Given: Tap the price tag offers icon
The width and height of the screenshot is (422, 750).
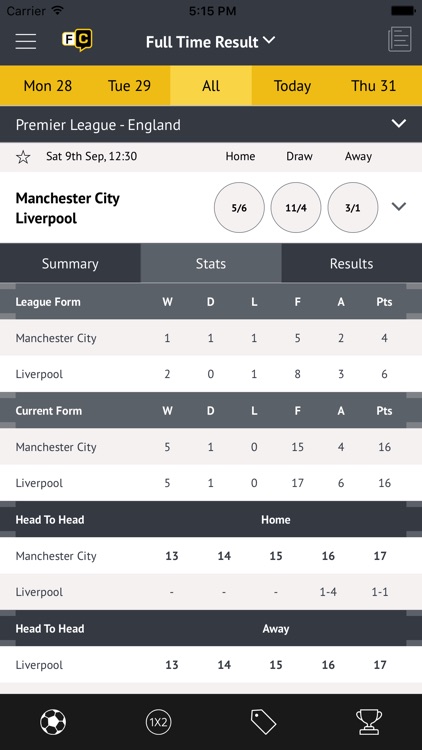Looking at the screenshot, I should tap(263, 721).
